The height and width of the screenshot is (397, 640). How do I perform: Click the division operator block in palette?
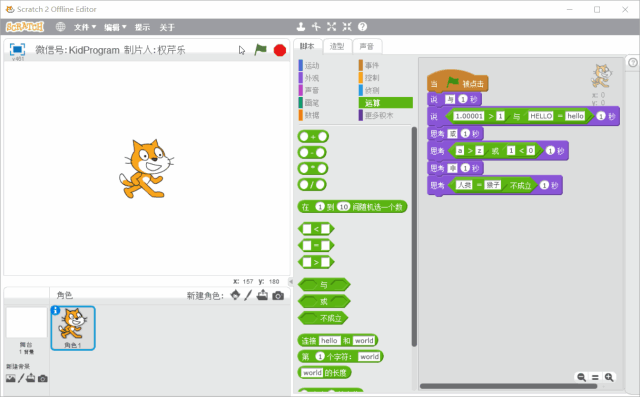coord(312,185)
